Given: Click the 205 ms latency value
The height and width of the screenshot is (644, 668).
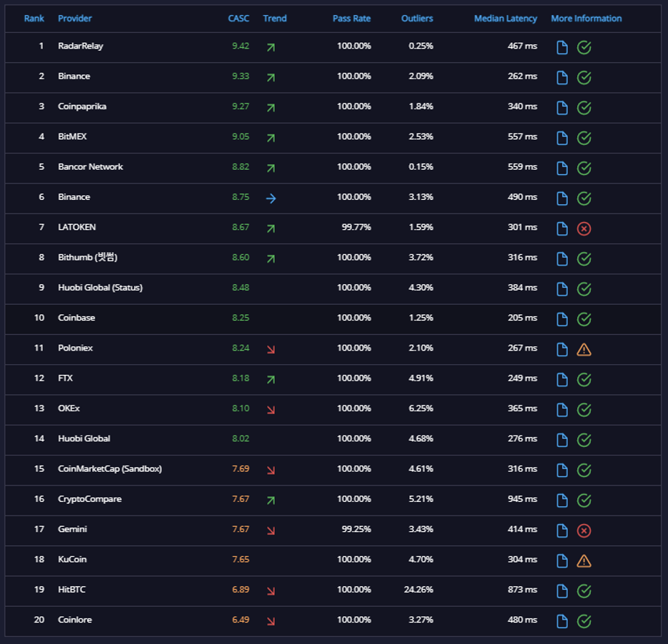Looking at the screenshot, I should tap(522, 318).
